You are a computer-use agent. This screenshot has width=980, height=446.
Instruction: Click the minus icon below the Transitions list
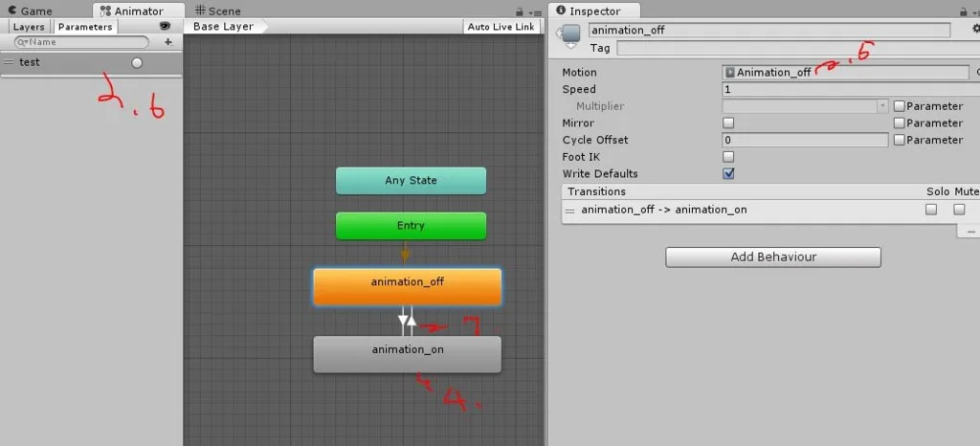coord(971,232)
